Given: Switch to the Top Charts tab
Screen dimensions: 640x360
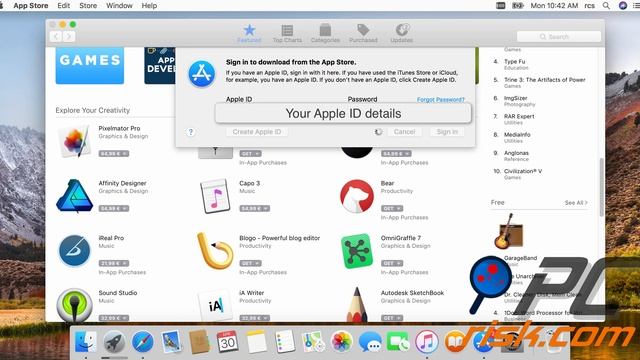Looking at the screenshot, I should click(287, 33).
